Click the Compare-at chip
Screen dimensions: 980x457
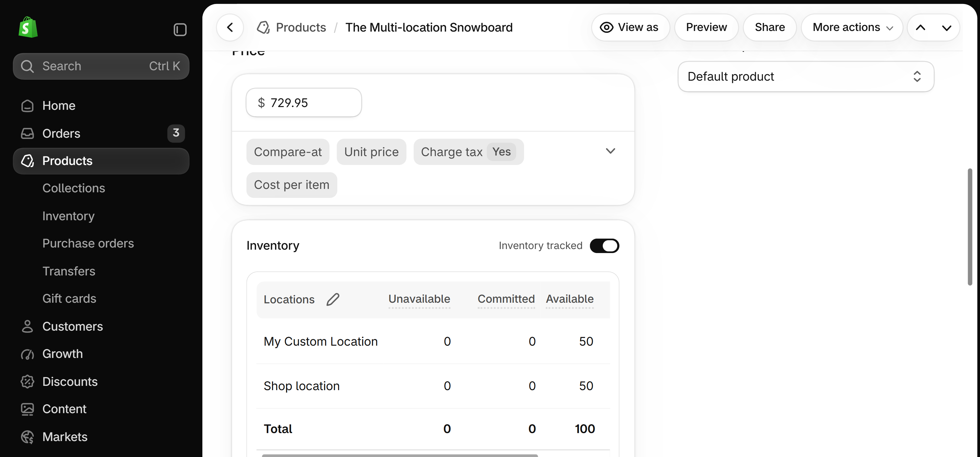[x=288, y=152]
